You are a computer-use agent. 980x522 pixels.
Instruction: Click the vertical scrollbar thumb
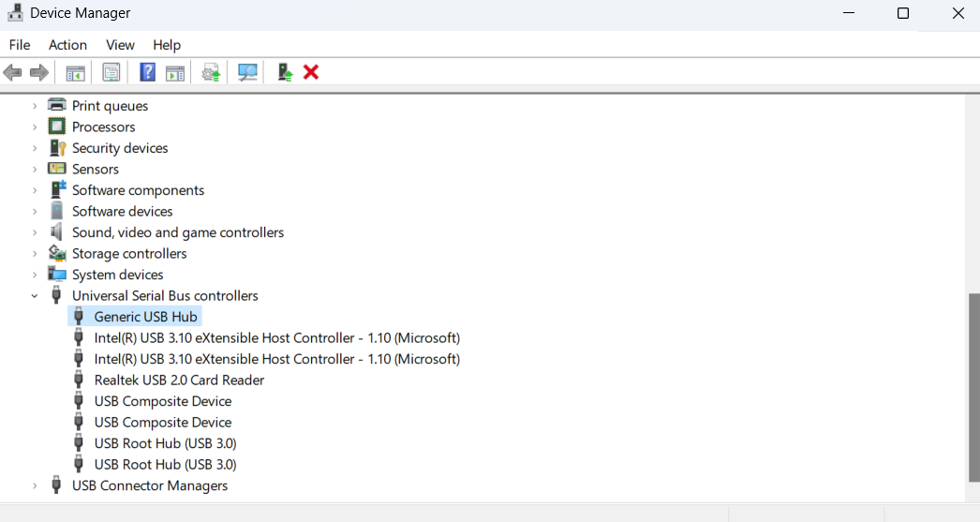(973, 388)
